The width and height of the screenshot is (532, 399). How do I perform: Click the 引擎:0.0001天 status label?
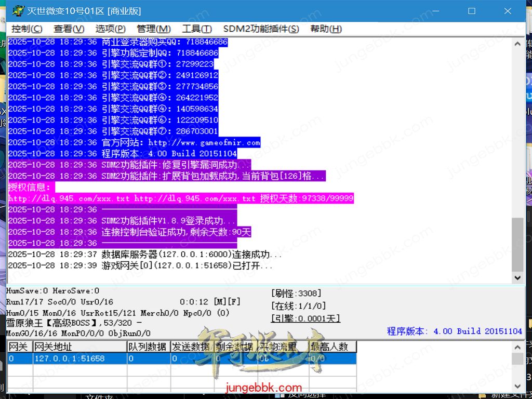pos(305,318)
